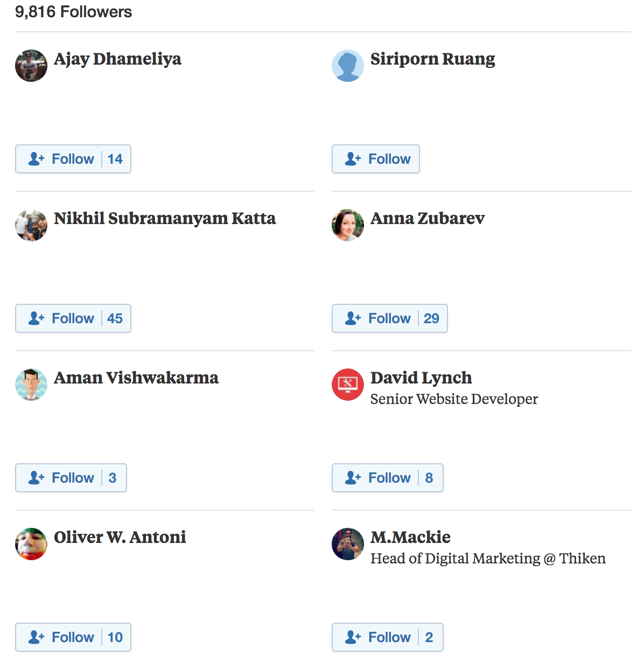Open the David Lynch name link
The height and width of the screenshot is (669, 644).
(x=421, y=378)
